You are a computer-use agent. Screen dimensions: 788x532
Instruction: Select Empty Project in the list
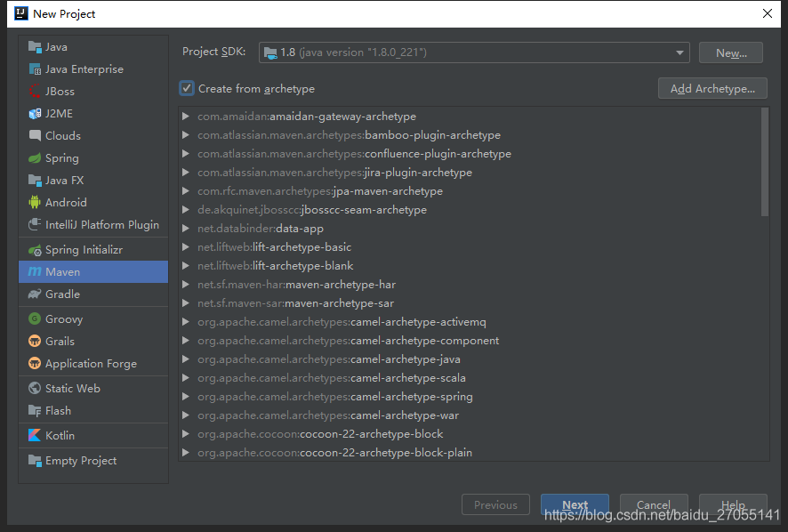coord(80,461)
